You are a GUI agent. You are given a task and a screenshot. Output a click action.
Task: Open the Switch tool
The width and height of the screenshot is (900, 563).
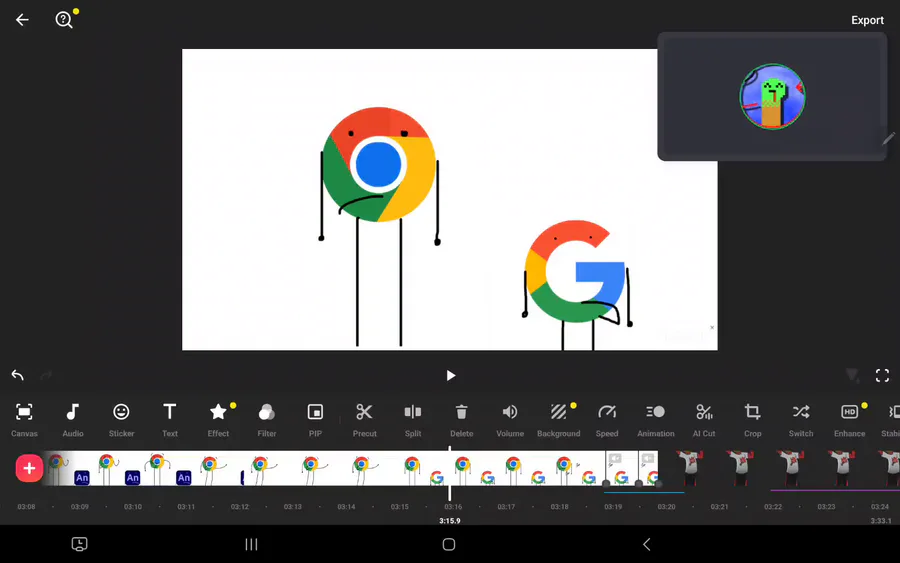pos(801,420)
